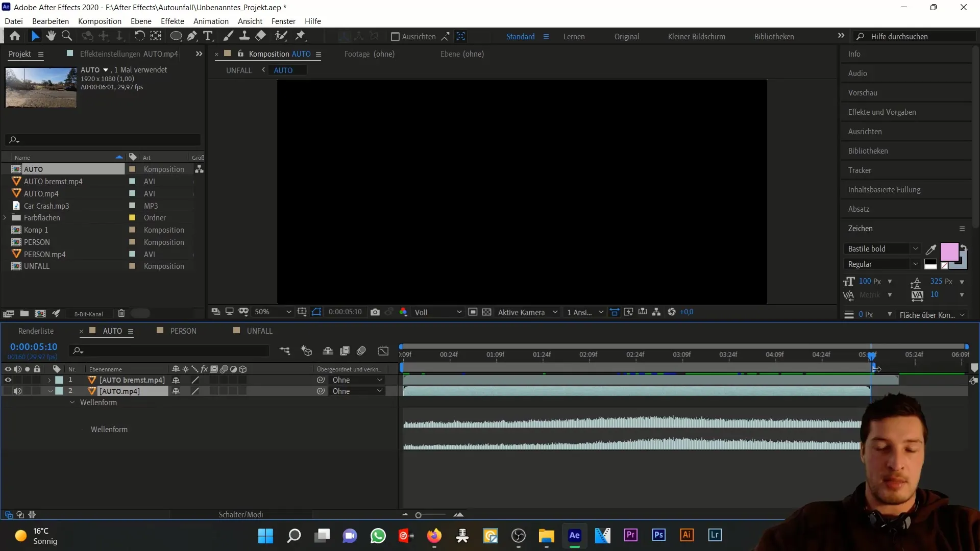Expand the AUTO bremst.mp4 layer

point(50,380)
